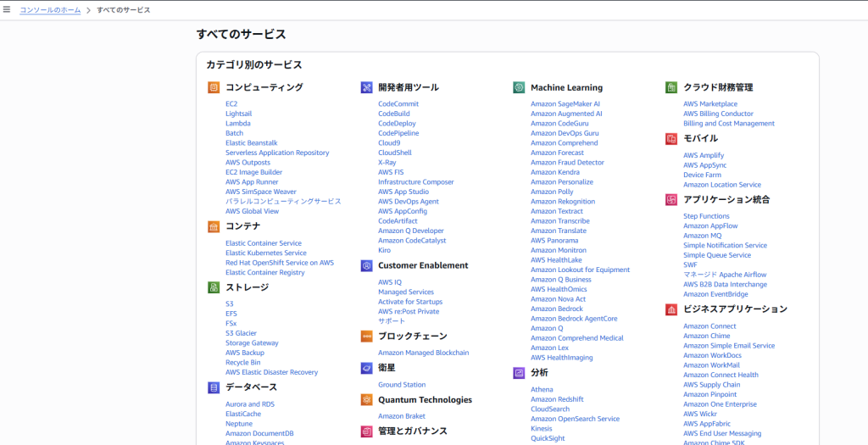Click the Mobile (モバイル) category icon
The image size is (868, 445).
pos(671,138)
